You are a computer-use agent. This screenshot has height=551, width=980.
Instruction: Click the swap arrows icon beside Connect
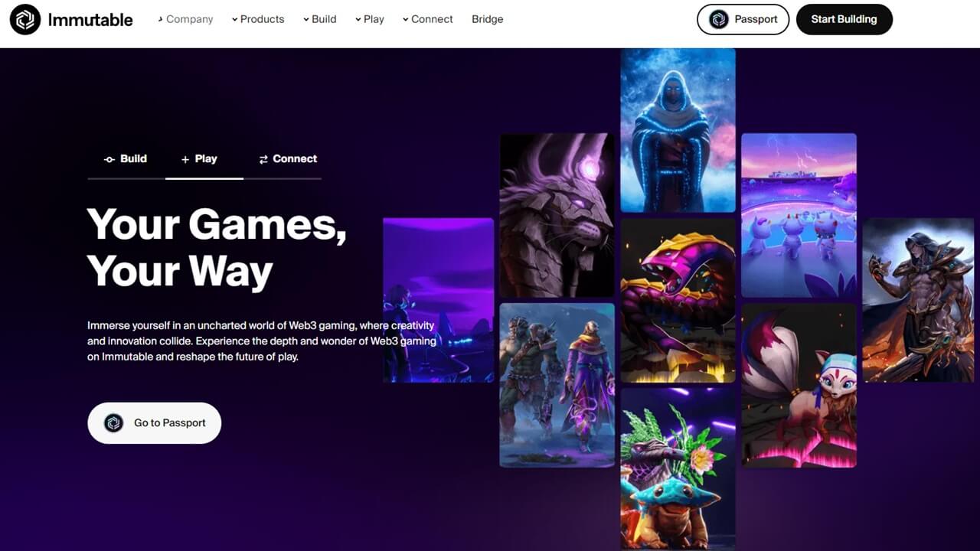point(263,159)
